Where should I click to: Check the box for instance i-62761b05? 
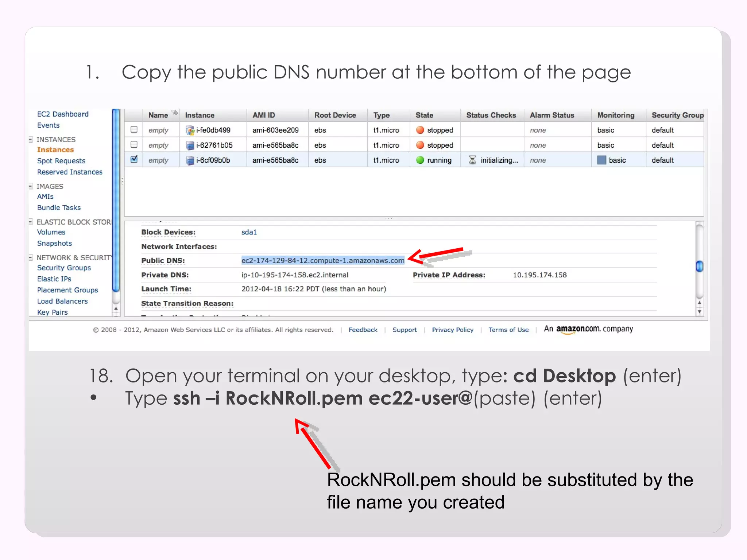click(134, 144)
